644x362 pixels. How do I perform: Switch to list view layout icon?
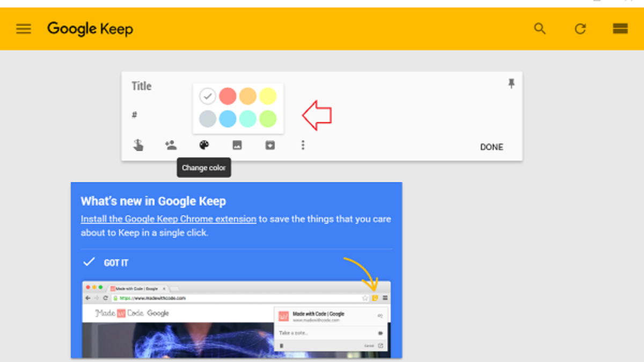[620, 29]
